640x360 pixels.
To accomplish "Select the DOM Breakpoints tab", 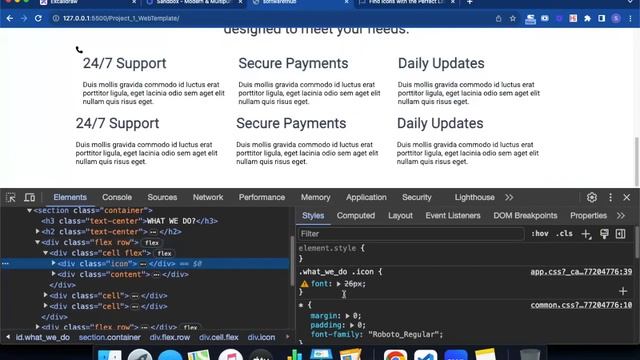I will tap(525, 216).
